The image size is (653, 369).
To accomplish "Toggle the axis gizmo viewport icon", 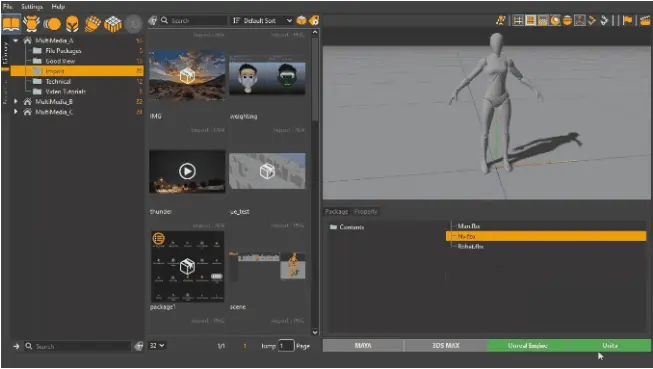I will [580, 20].
